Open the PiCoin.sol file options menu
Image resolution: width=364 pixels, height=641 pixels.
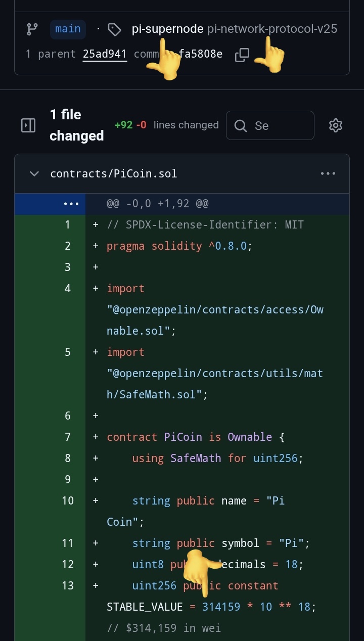328,174
